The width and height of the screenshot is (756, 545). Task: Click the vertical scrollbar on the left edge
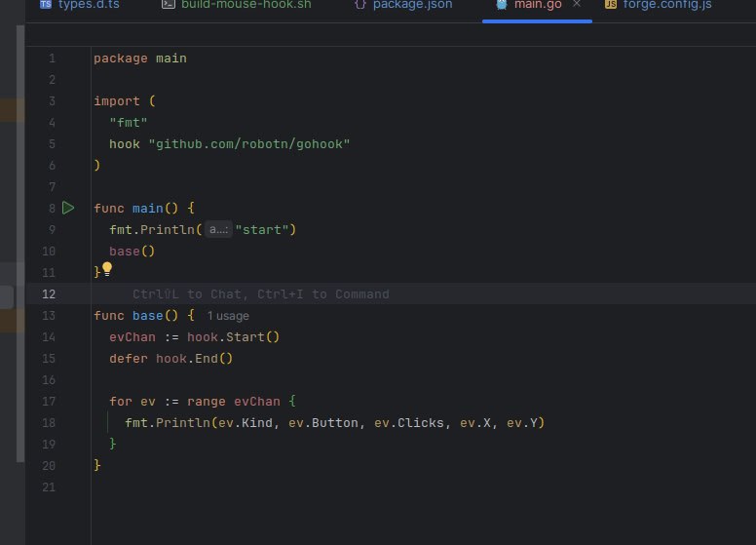20,244
